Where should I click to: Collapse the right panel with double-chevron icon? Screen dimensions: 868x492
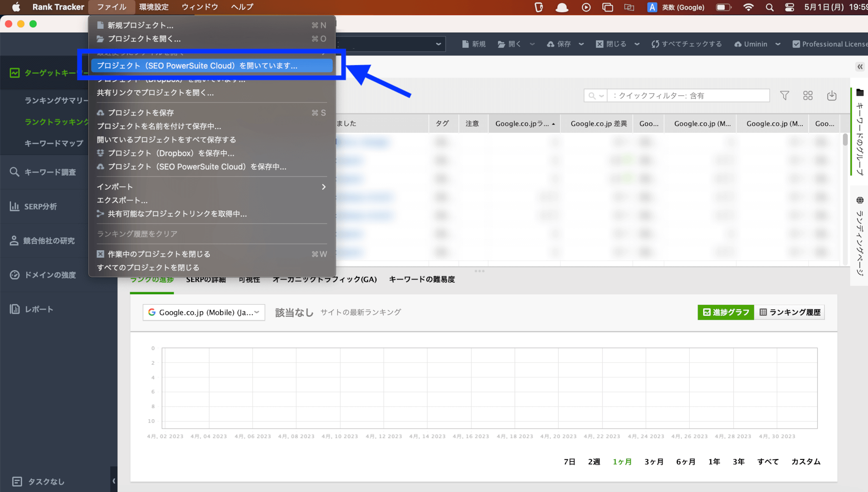click(860, 66)
